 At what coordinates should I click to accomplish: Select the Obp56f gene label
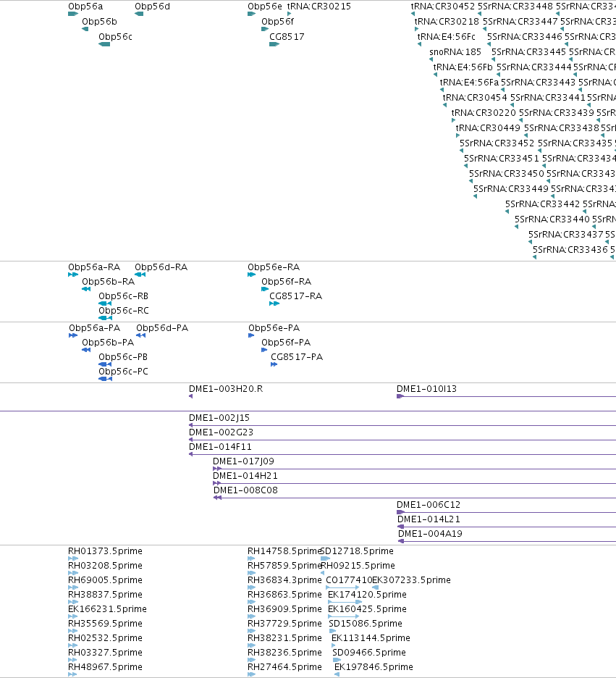click(277, 22)
